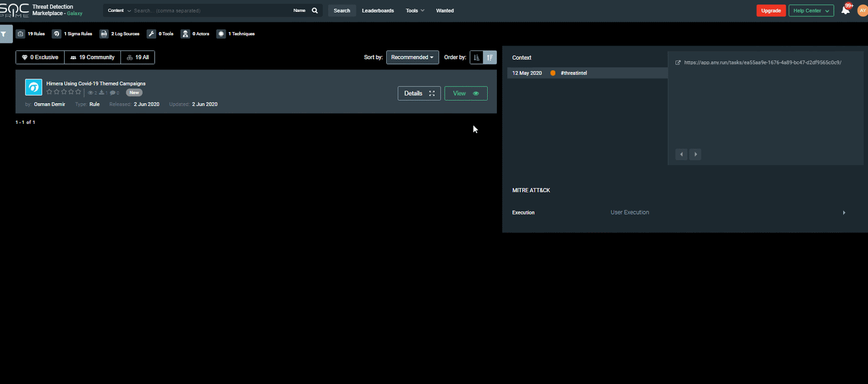Filter by 1 Sigma Rules

pyautogui.click(x=72, y=34)
